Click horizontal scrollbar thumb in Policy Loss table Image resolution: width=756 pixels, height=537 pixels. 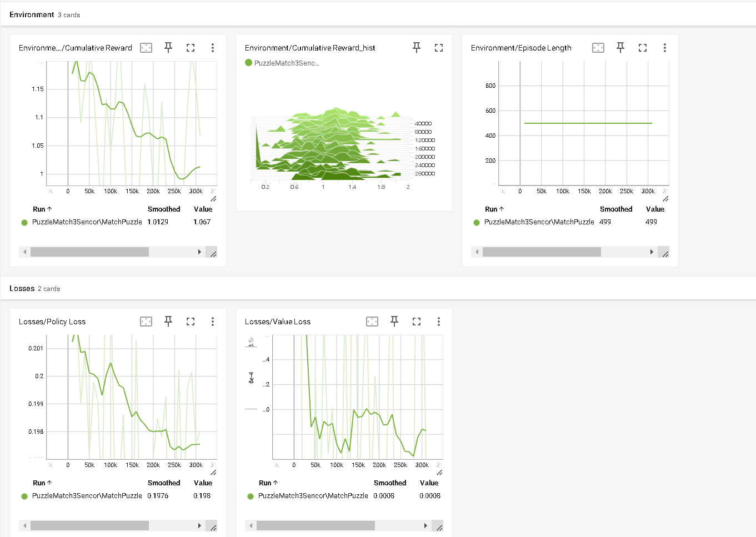(89, 526)
